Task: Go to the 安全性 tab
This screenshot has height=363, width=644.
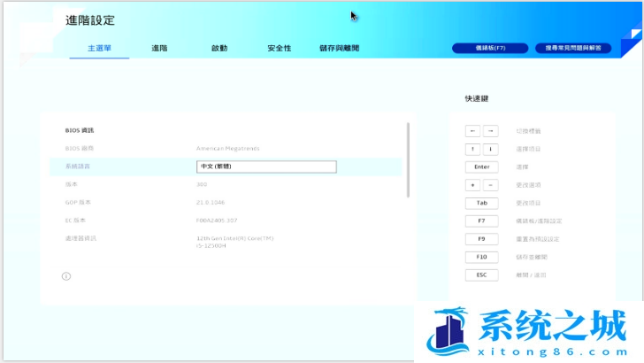Action: point(280,48)
